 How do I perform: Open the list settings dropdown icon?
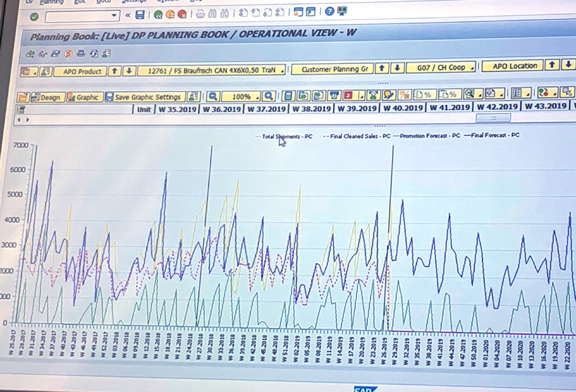(522, 92)
